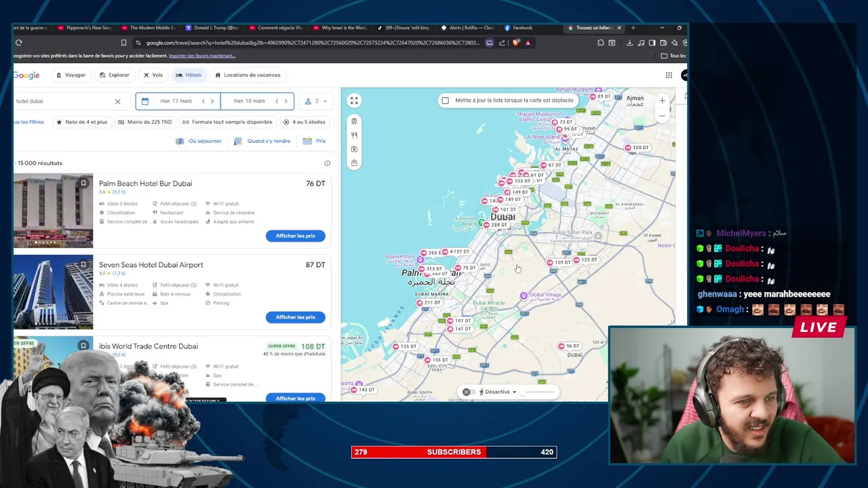Open the Prix insights button

coord(315,141)
